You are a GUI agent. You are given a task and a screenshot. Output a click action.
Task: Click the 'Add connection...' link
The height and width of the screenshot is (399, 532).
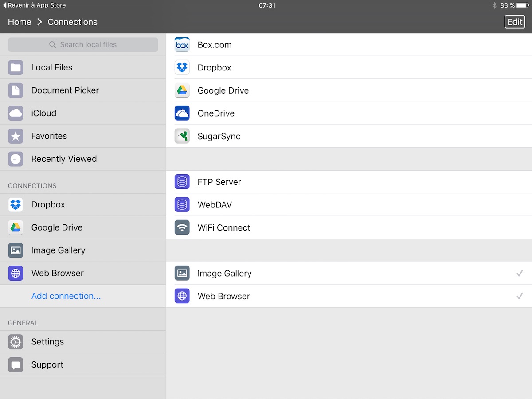tap(66, 296)
